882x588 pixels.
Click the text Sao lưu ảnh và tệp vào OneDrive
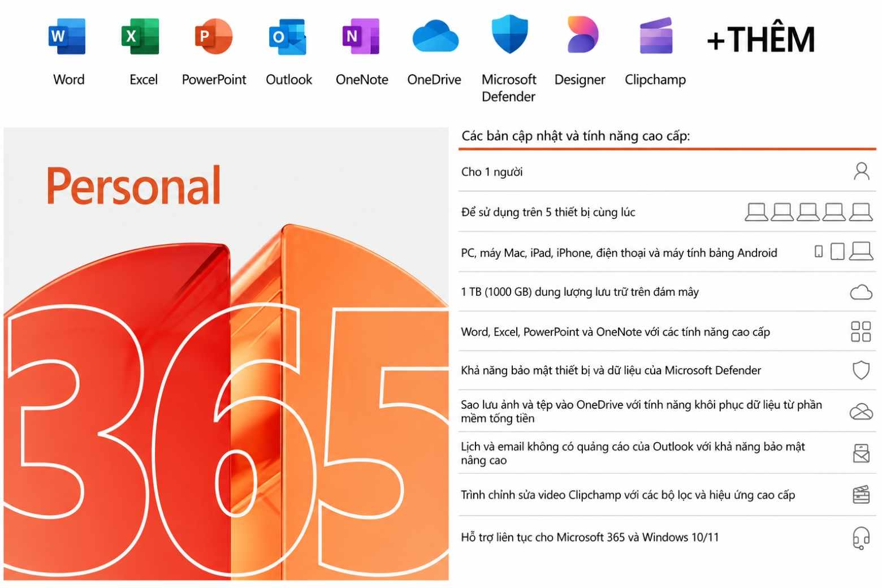(641, 411)
